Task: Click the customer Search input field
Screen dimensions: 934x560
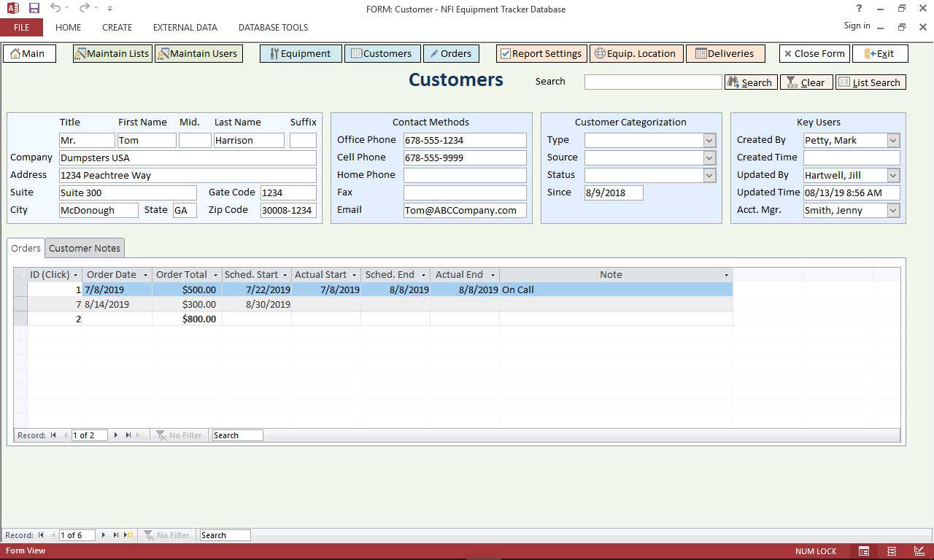Action: (653, 82)
